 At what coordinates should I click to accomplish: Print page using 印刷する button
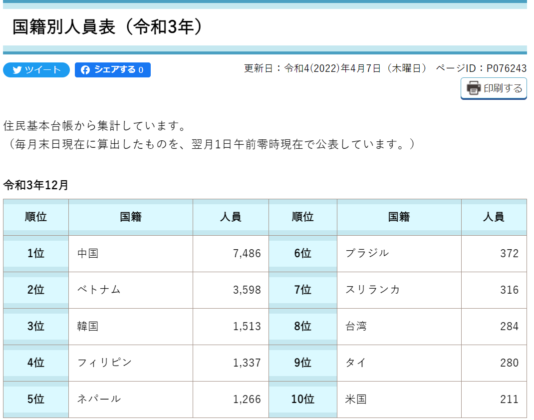pyautogui.click(x=493, y=88)
